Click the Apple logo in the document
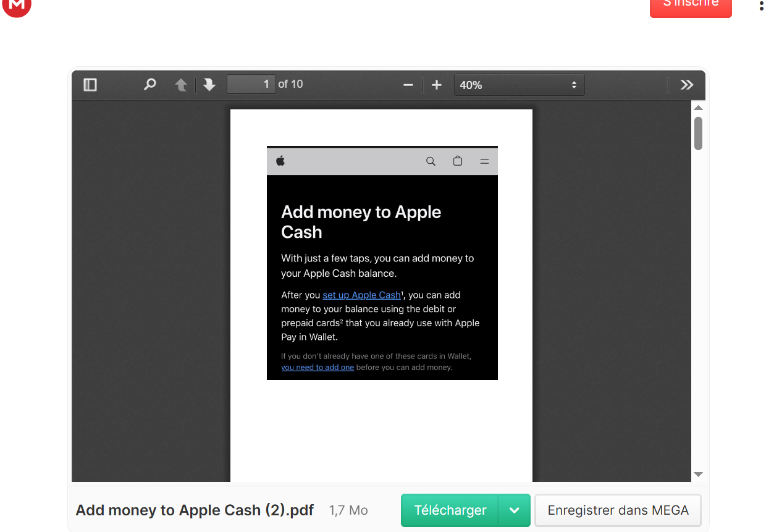This screenshot has width=774, height=532. coord(280,161)
